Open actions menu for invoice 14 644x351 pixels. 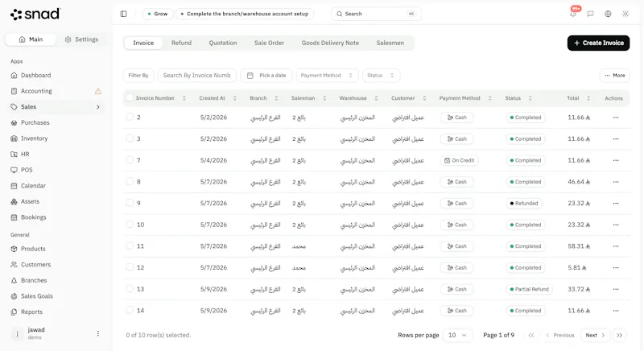616,311
